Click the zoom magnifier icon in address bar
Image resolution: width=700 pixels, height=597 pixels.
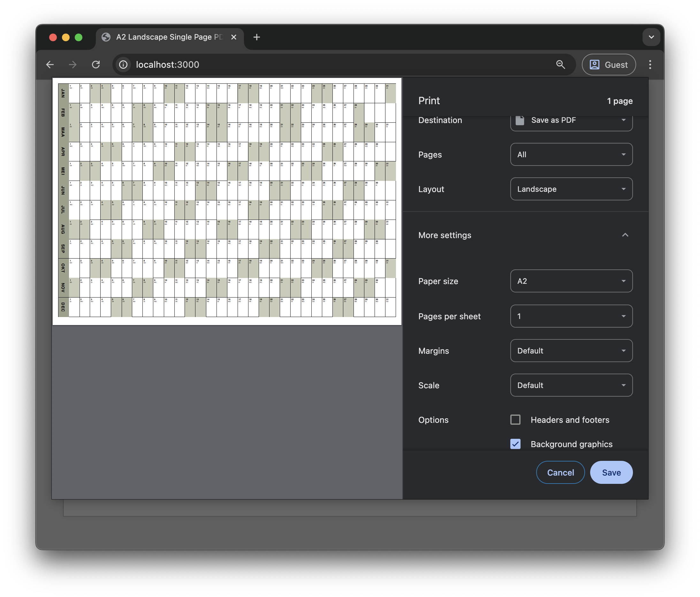point(560,65)
